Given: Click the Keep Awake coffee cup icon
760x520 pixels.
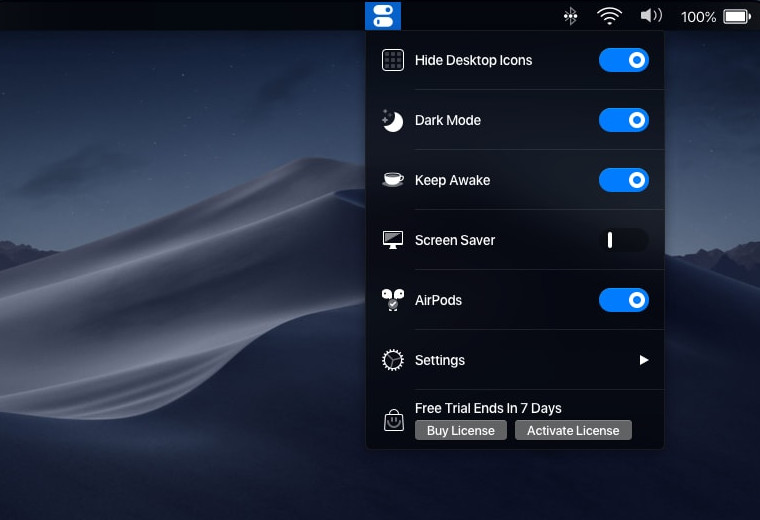Looking at the screenshot, I should click(393, 180).
